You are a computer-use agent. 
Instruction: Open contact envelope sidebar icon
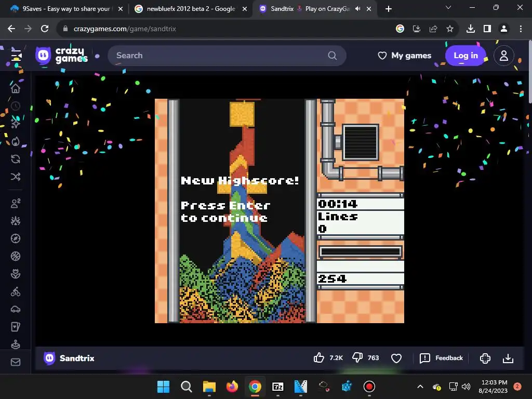coord(16,362)
